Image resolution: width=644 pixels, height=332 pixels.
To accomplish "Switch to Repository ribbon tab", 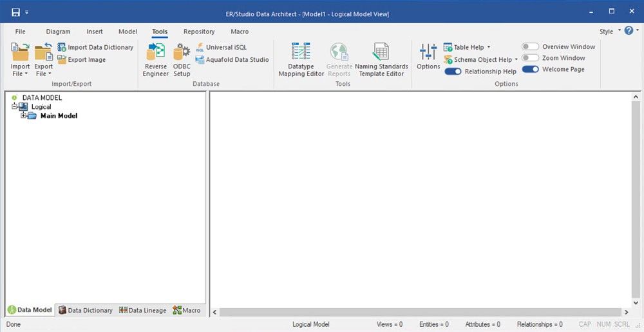I will click(x=199, y=32).
